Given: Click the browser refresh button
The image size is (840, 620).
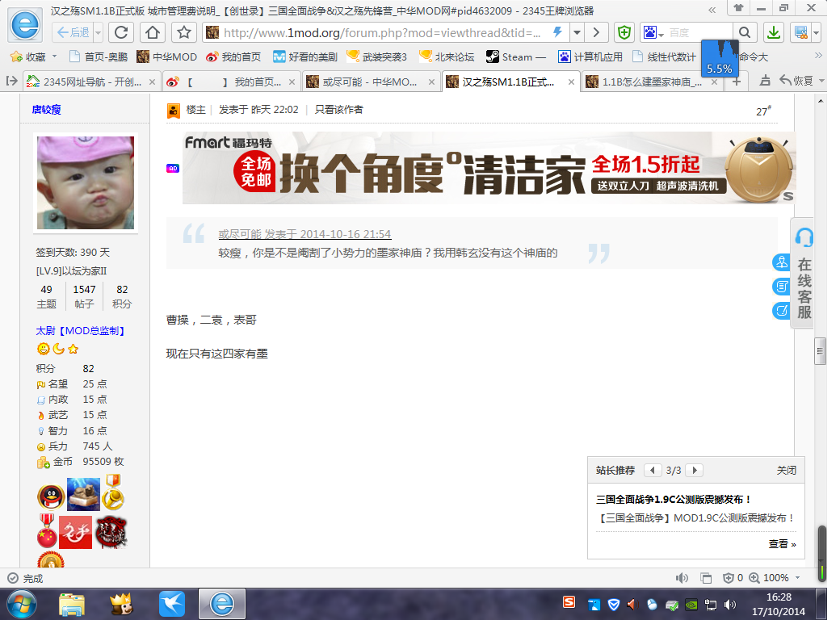Looking at the screenshot, I should pos(120,32).
